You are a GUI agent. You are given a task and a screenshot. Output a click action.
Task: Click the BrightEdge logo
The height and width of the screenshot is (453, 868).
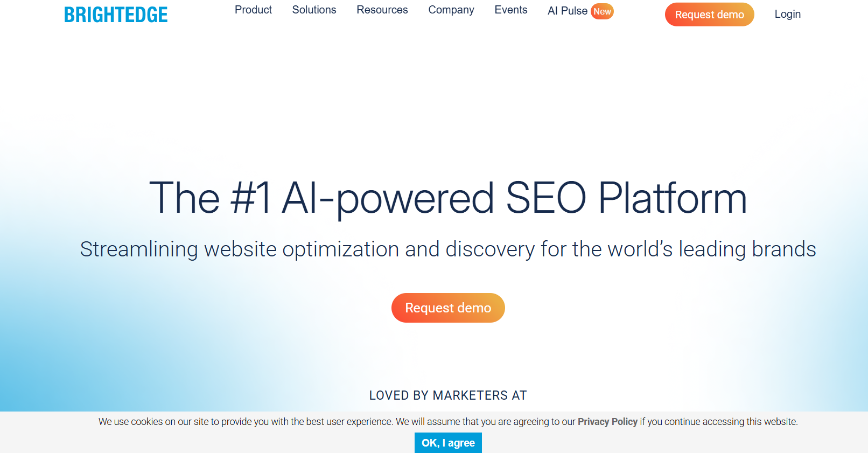click(x=116, y=15)
